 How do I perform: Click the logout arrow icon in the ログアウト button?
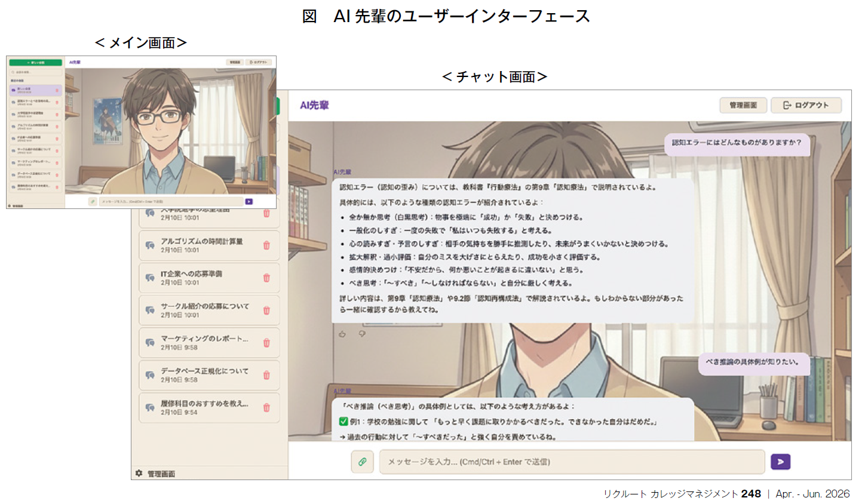[x=787, y=105]
